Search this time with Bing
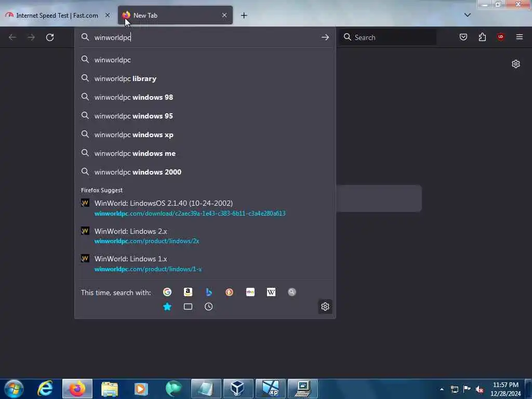Screen dimensions: 532x399 point(209,292)
